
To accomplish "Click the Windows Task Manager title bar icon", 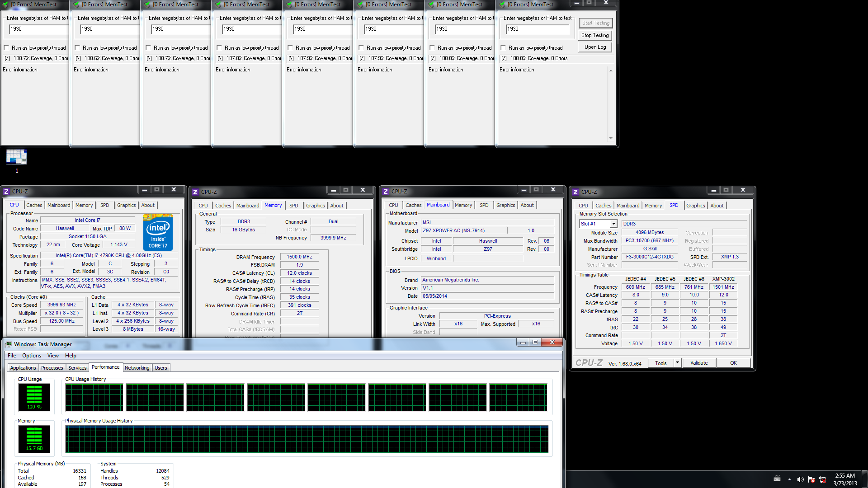I will 8,344.
